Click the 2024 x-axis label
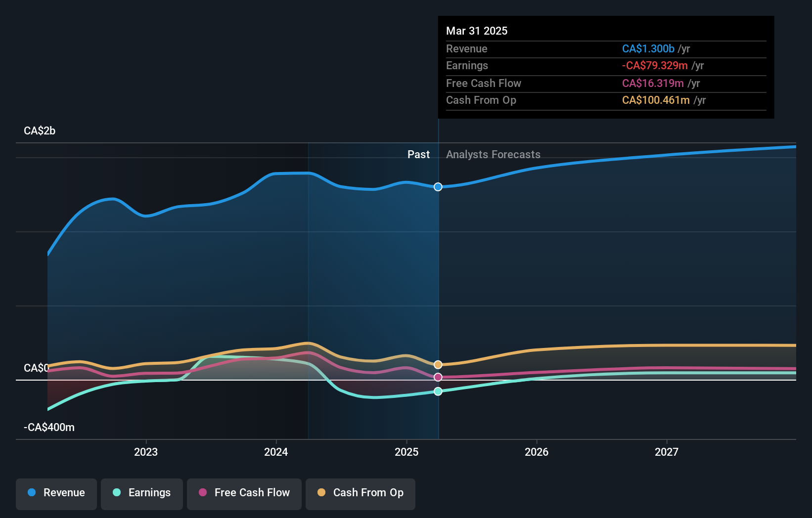812x518 pixels. pos(276,452)
